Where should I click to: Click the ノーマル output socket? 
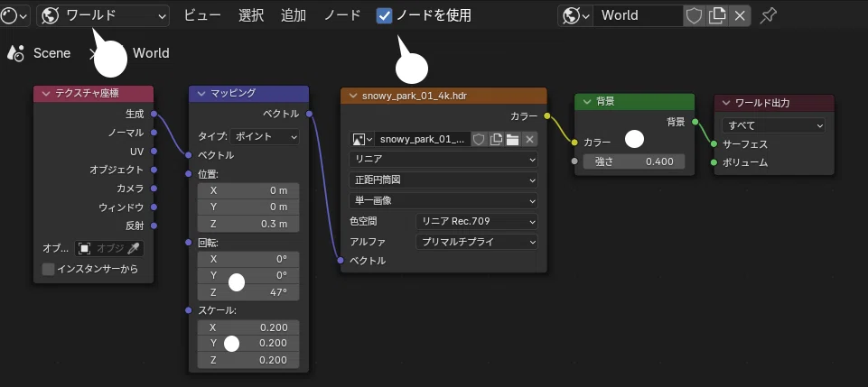154,133
